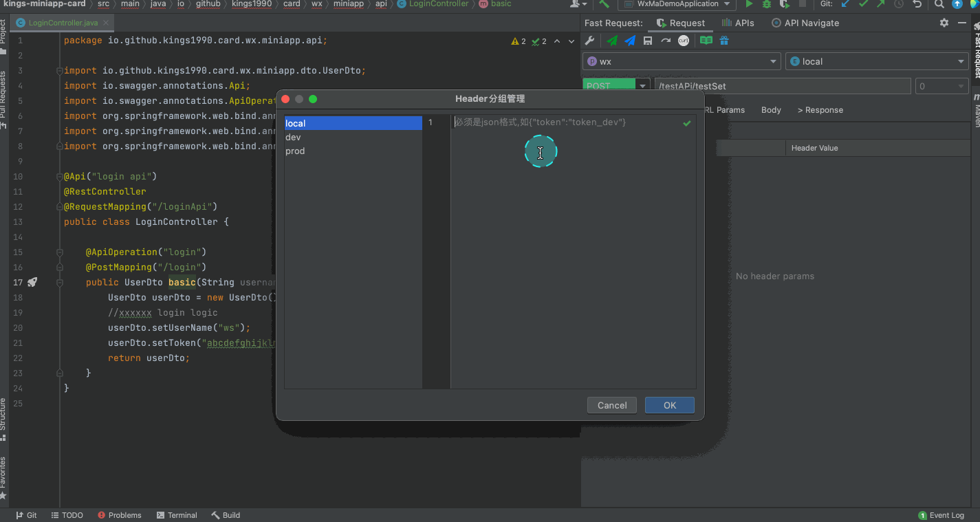Click the green paper-plane send request icon
The height and width of the screenshot is (522, 980).
[611, 41]
